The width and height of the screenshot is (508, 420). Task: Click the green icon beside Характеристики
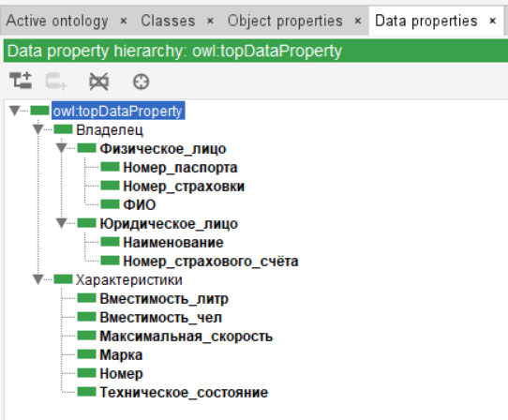coord(63,279)
